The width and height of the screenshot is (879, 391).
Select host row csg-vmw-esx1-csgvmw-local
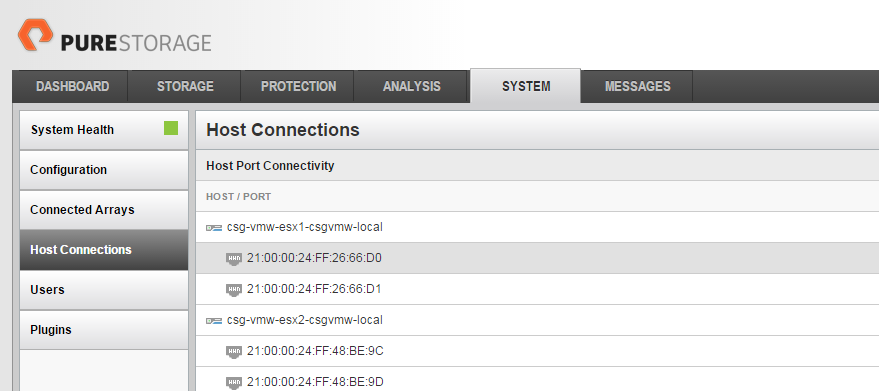pos(537,227)
